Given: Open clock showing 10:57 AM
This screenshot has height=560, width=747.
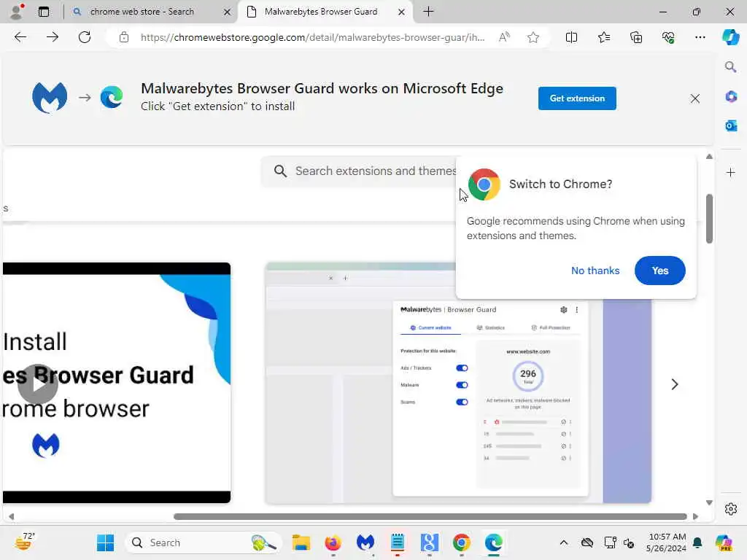Looking at the screenshot, I should 667,542.
